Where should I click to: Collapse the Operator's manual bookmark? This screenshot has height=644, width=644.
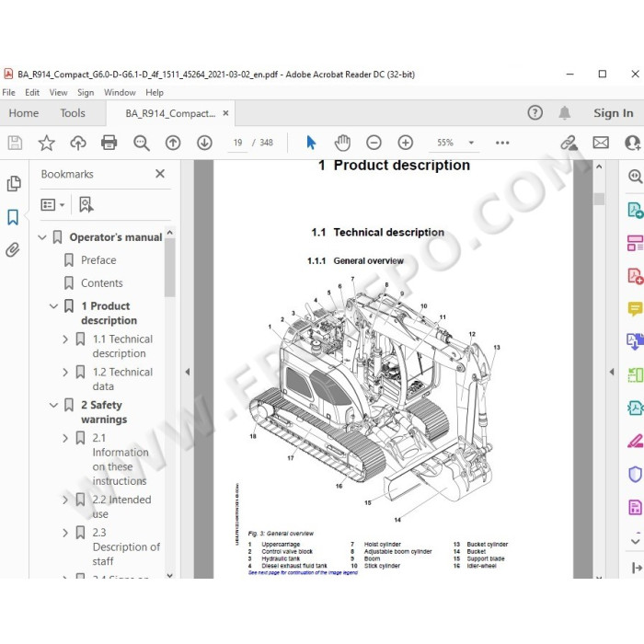point(42,237)
